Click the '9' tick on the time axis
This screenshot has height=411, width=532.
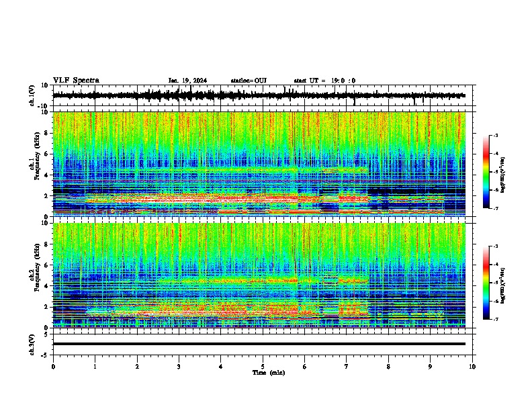click(x=430, y=367)
